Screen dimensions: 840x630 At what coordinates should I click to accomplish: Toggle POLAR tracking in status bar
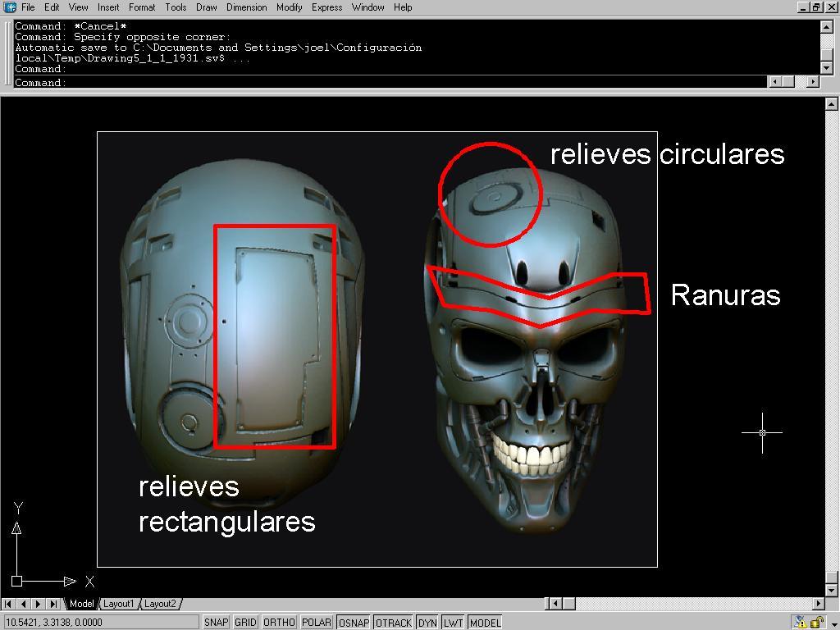coord(317,622)
